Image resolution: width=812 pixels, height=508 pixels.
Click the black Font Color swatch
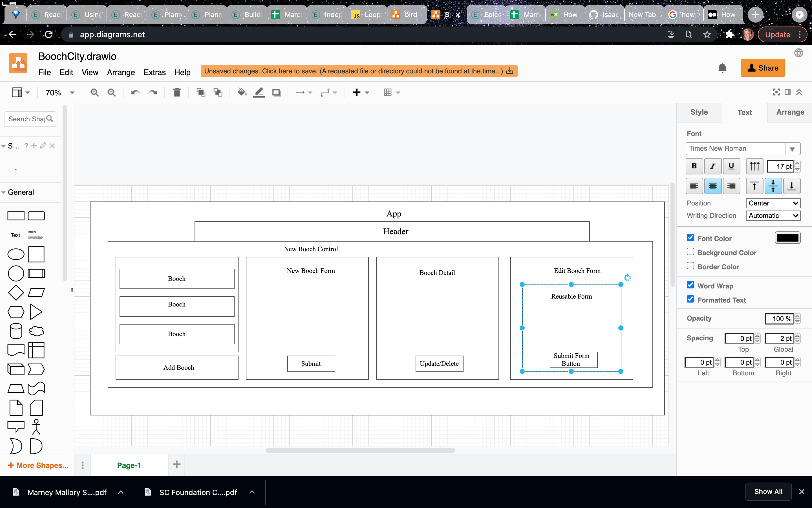coord(787,238)
